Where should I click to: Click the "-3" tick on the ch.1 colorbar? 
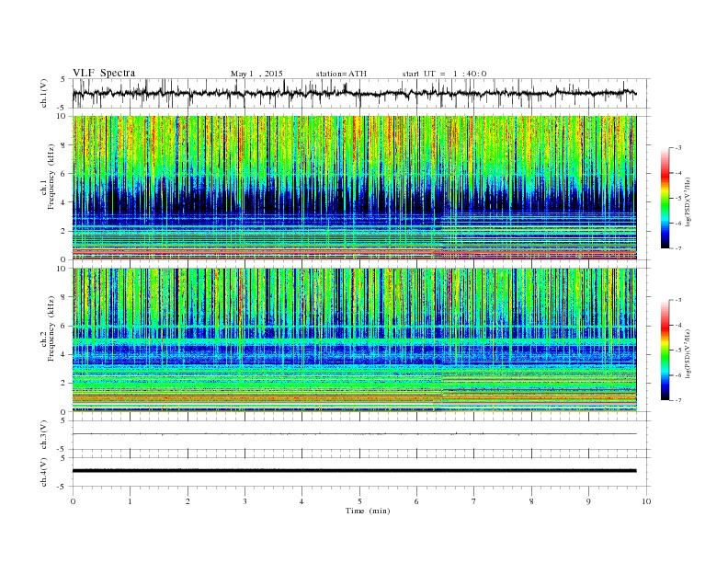(677, 148)
